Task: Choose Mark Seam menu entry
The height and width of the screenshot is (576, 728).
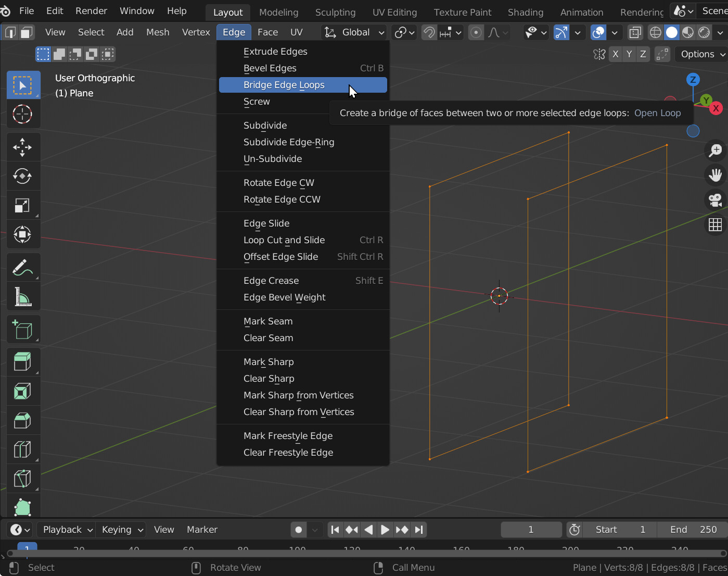Action: pyautogui.click(x=303, y=321)
